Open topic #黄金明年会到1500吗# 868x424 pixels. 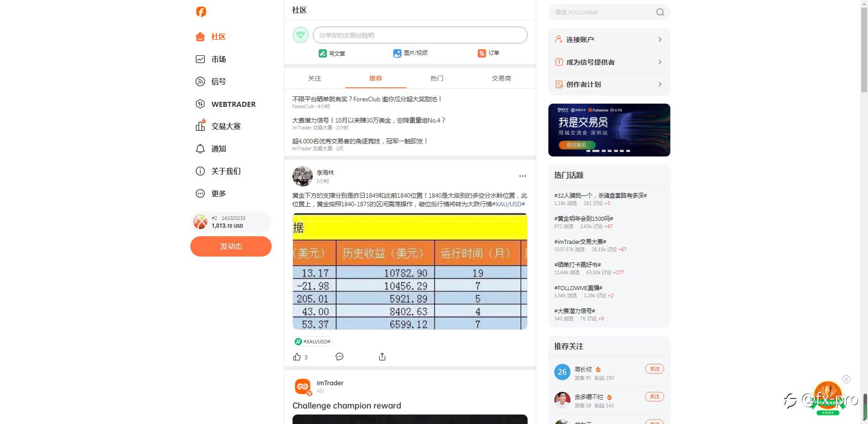[x=584, y=219]
